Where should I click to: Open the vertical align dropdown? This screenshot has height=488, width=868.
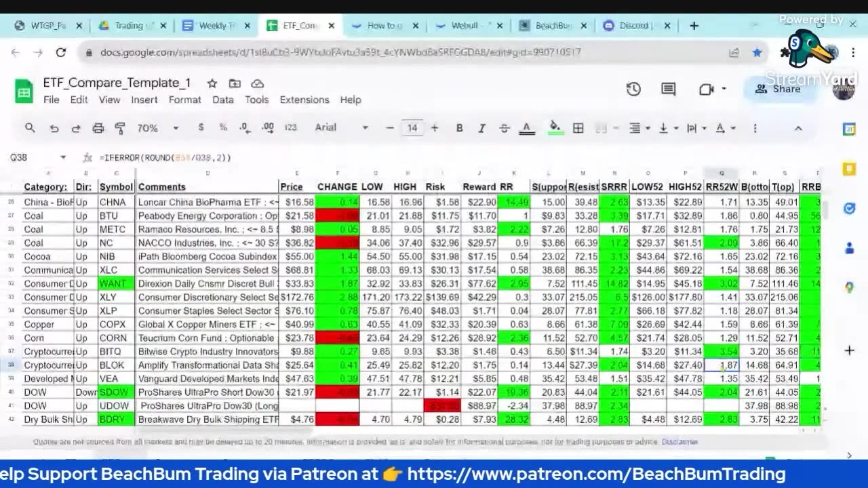pyautogui.click(x=667, y=127)
